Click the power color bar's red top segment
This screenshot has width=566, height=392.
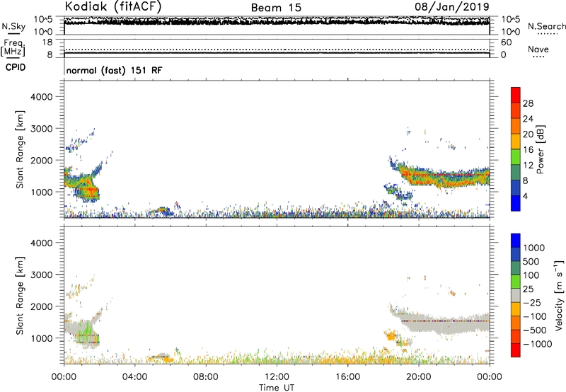coord(516,96)
